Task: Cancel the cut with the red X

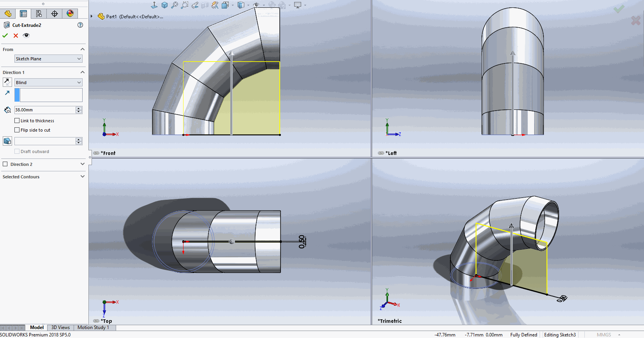Action: tap(16, 35)
